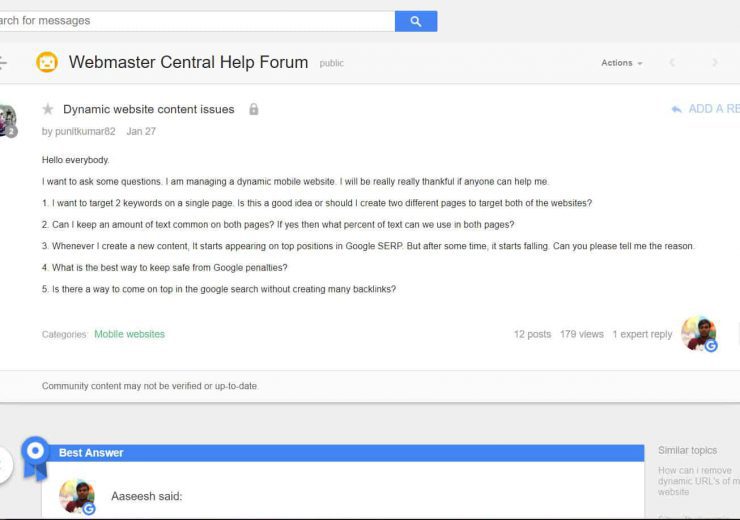Click the Similar topics heading
Screen dimensions: 740x520
pos(687,450)
